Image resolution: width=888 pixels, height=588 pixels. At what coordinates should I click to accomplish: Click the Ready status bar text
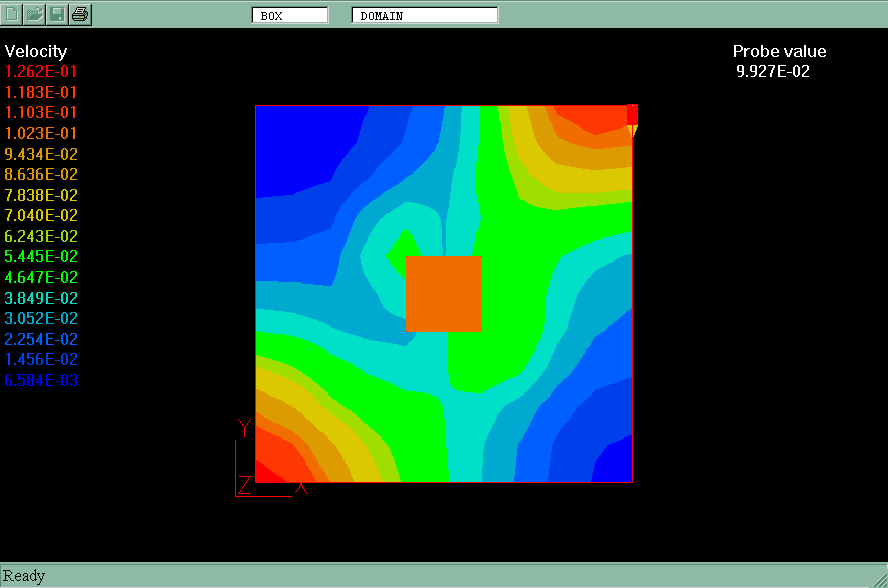24,576
